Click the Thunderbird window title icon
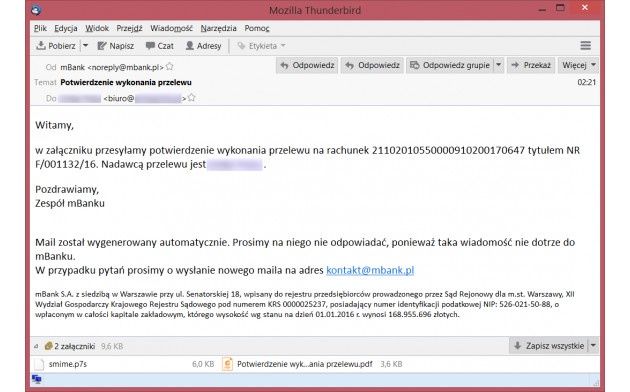 (36, 10)
